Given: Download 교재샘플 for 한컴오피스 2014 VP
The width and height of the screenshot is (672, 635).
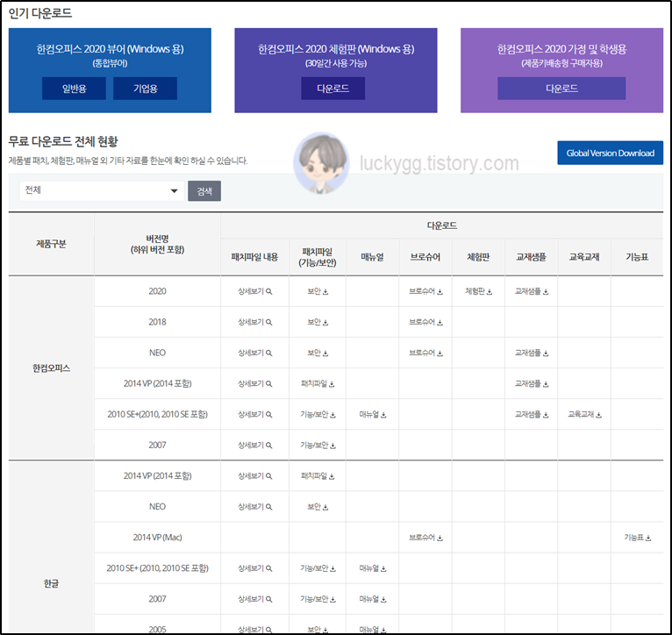Looking at the screenshot, I should [532, 384].
